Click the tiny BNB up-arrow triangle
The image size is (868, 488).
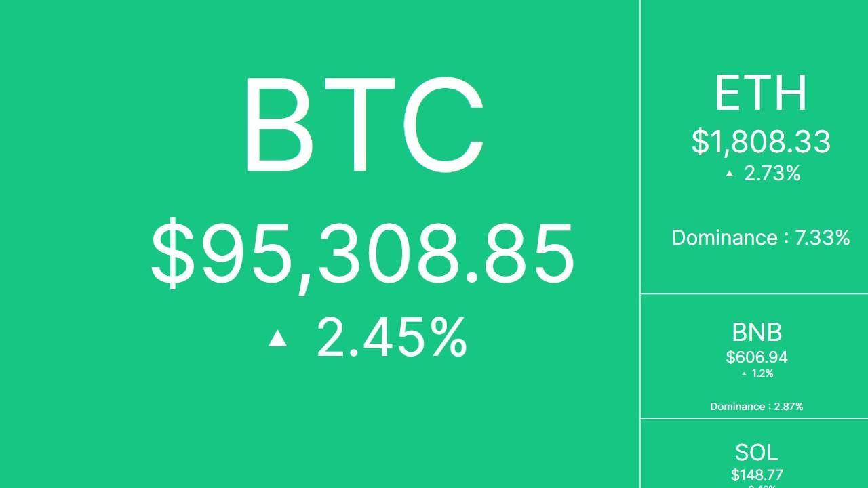click(x=744, y=373)
